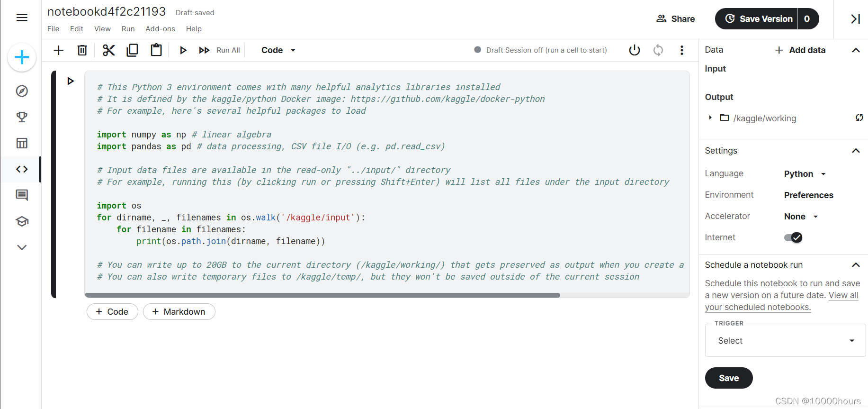The image size is (868, 409).
Task: Click the version count 0 button
Action: tap(808, 19)
